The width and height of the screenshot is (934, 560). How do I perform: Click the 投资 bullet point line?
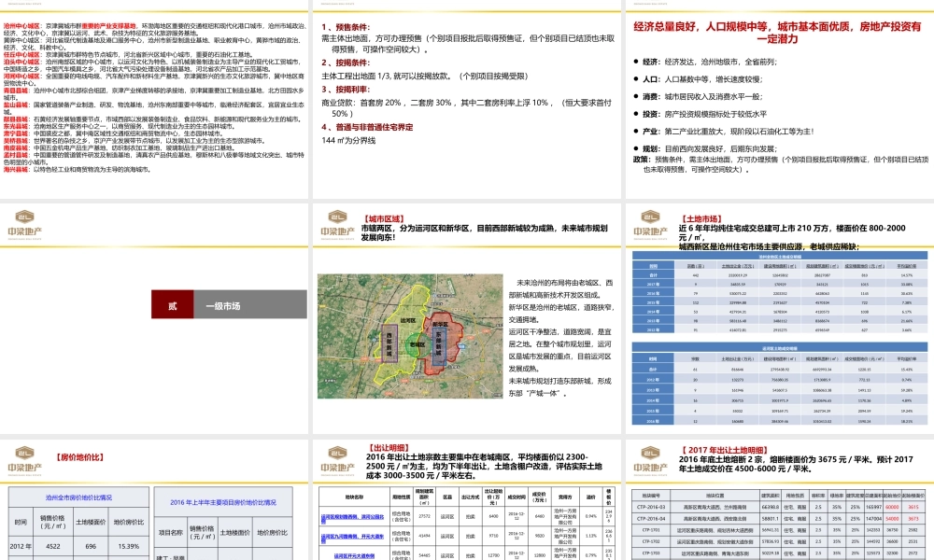pyautogui.click(x=700, y=114)
